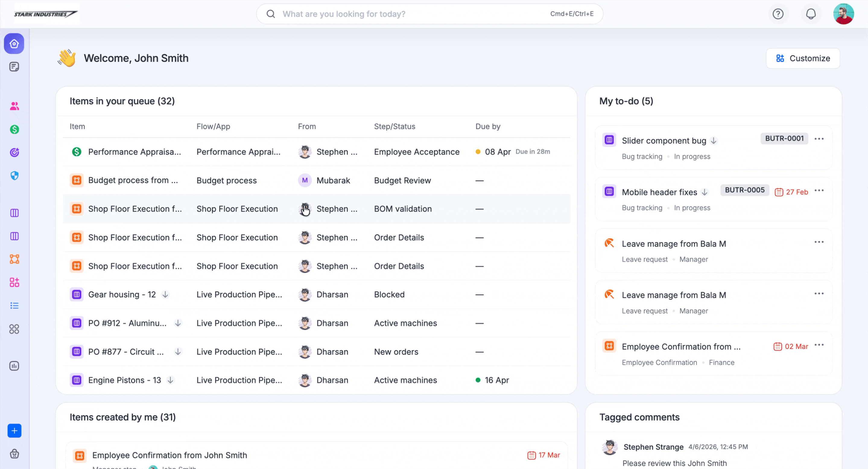Open the John Smith profile avatar
868x469 pixels.
(x=843, y=14)
